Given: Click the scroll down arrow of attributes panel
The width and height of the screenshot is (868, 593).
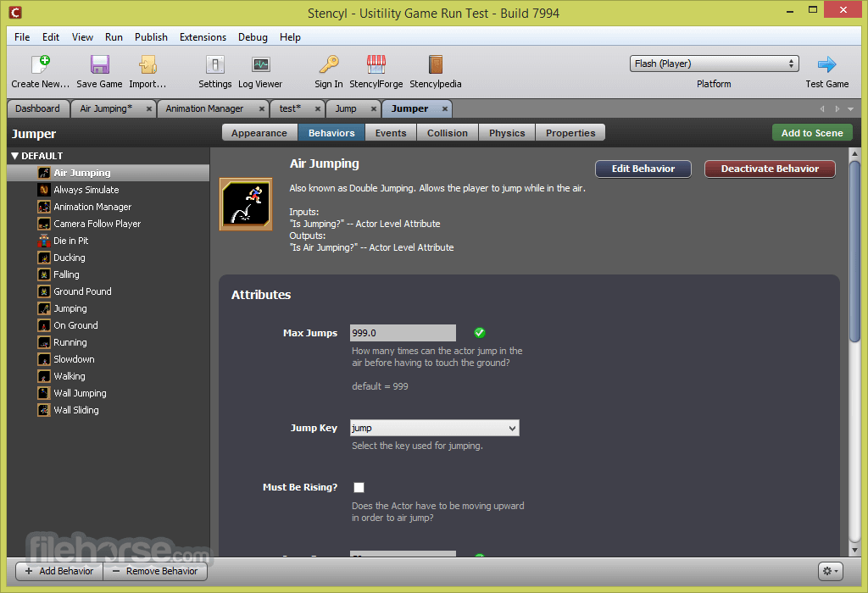Looking at the screenshot, I should click(854, 551).
